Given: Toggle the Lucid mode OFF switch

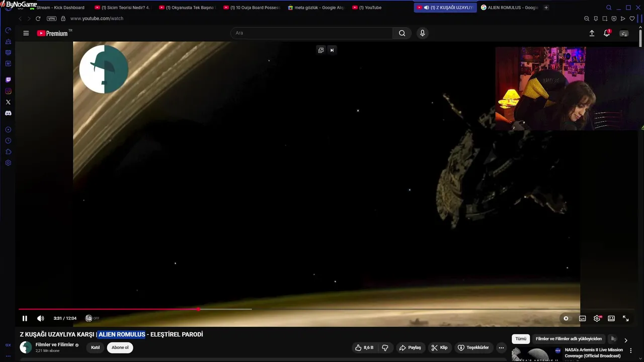Looking at the screenshot, I should 92,318.
